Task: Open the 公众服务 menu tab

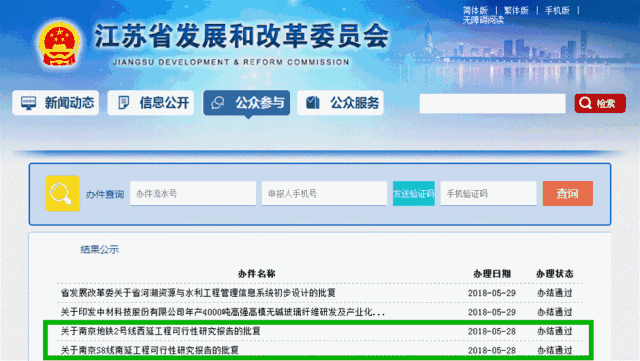Action: [340, 103]
